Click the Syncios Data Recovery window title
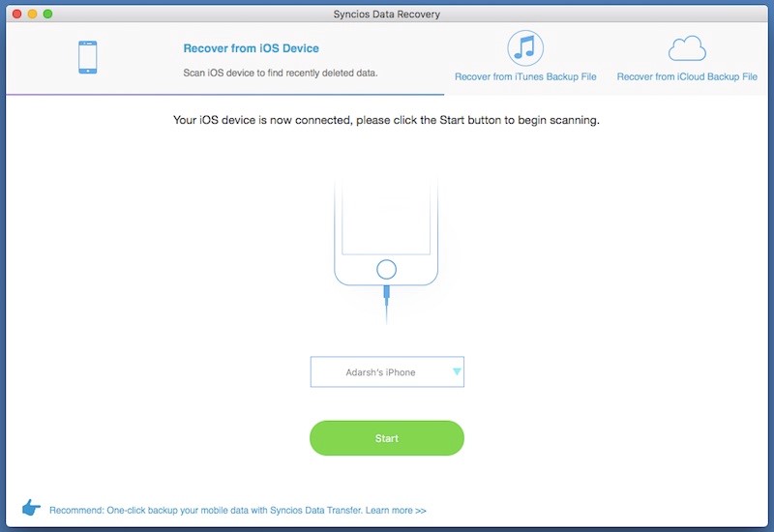Screen dimensions: 774x532 point(386,15)
